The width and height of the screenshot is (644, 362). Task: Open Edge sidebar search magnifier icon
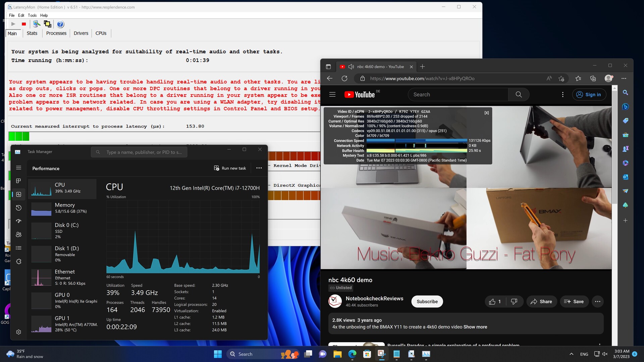pos(626,93)
